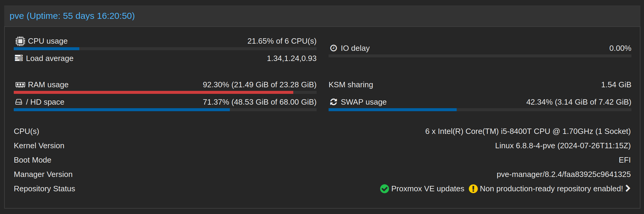
Task: Click the KSM sharing value
Action: [x=616, y=85]
